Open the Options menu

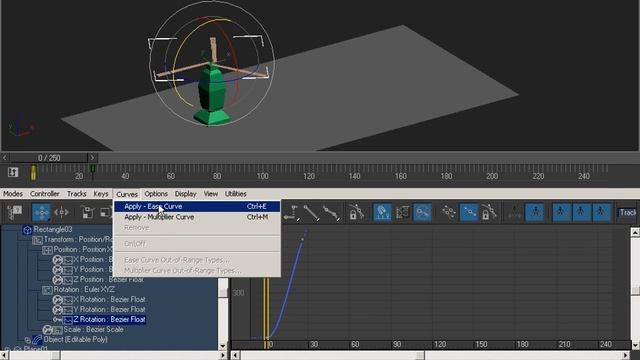point(156,194)
